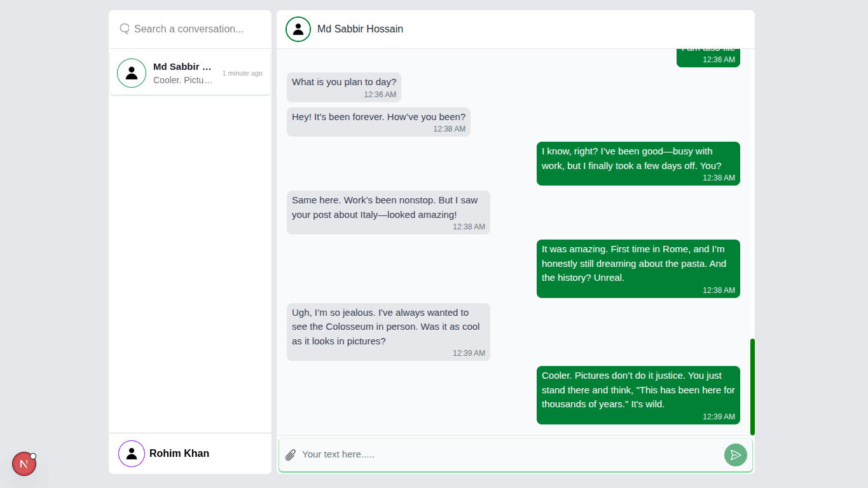Image resolution: width=868 pixels, height=488 pixels.
Task: Click the "I know, right?" green message
Action: [638, 163]
